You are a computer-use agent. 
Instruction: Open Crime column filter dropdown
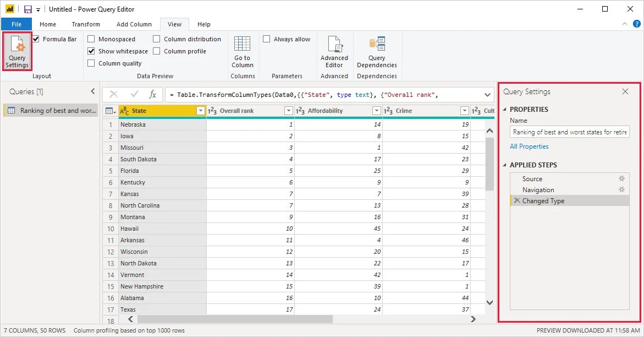pos(464,111)
